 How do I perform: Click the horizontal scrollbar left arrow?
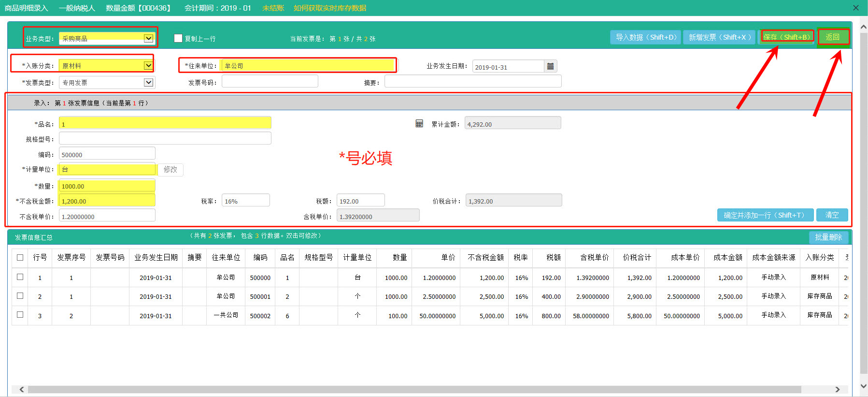coord(21,389)
